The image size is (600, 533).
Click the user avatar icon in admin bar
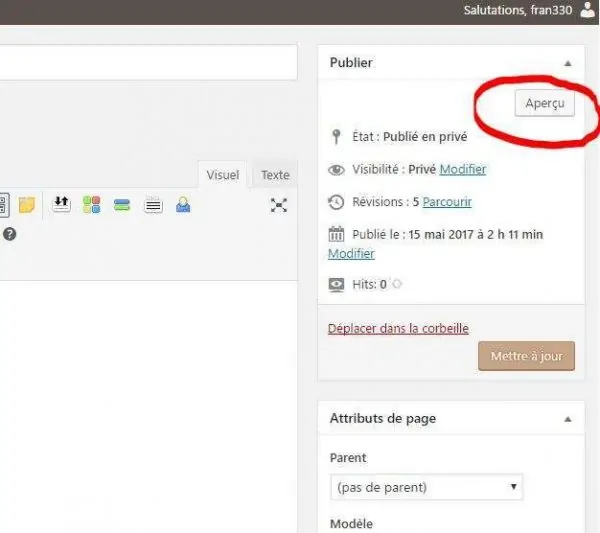tap(587, 10)
